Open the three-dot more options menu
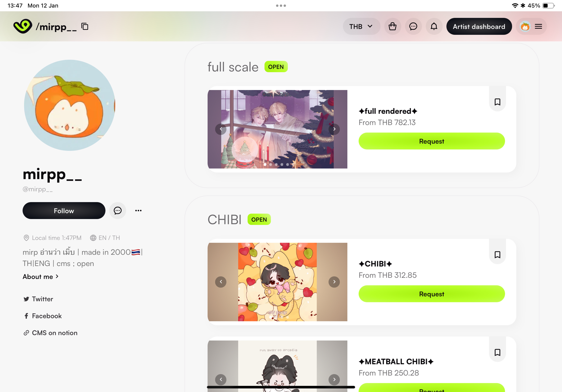The height and width of the screenshot is (392, 562). [x=138, y=210]
